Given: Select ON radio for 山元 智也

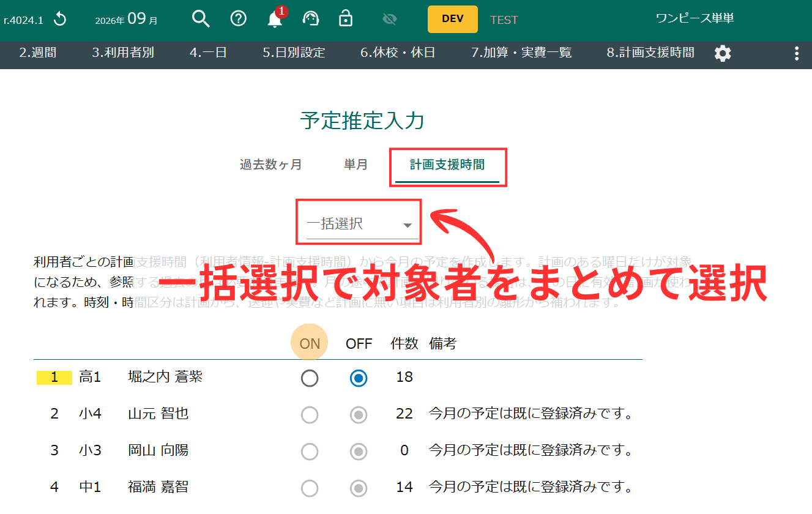Looking at the screenshot, I should coord(310,415).
